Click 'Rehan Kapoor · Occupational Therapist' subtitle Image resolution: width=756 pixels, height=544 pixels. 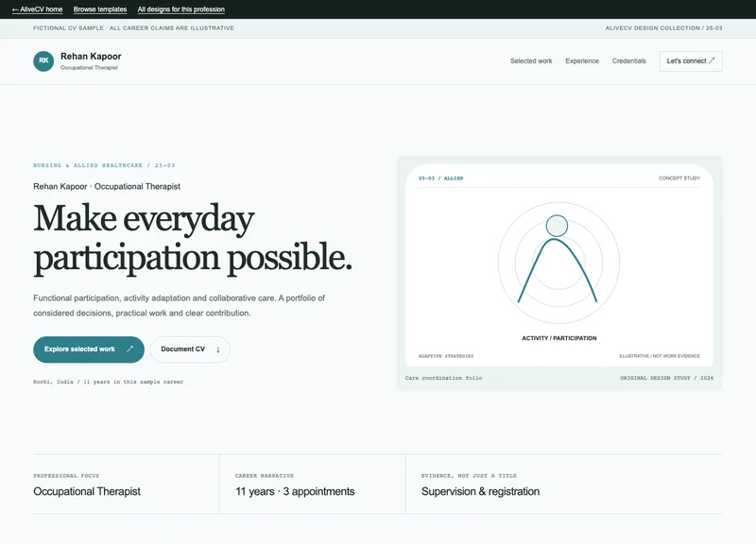[x=107, y=186]
